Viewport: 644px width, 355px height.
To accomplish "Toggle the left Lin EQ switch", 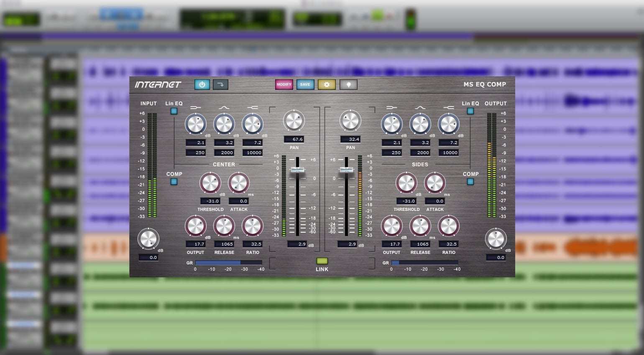I will pyautogui.click(x=174, y=111).
